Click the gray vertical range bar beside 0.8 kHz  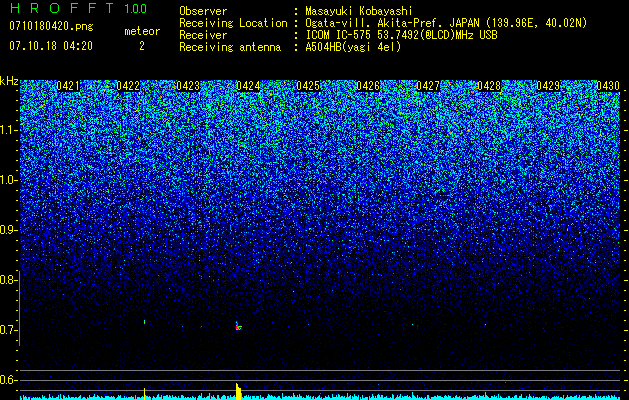(19, 308)
